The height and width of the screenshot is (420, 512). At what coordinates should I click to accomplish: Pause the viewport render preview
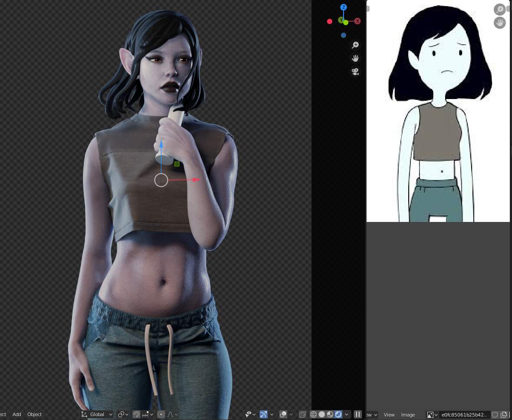(x=357, y=414)
